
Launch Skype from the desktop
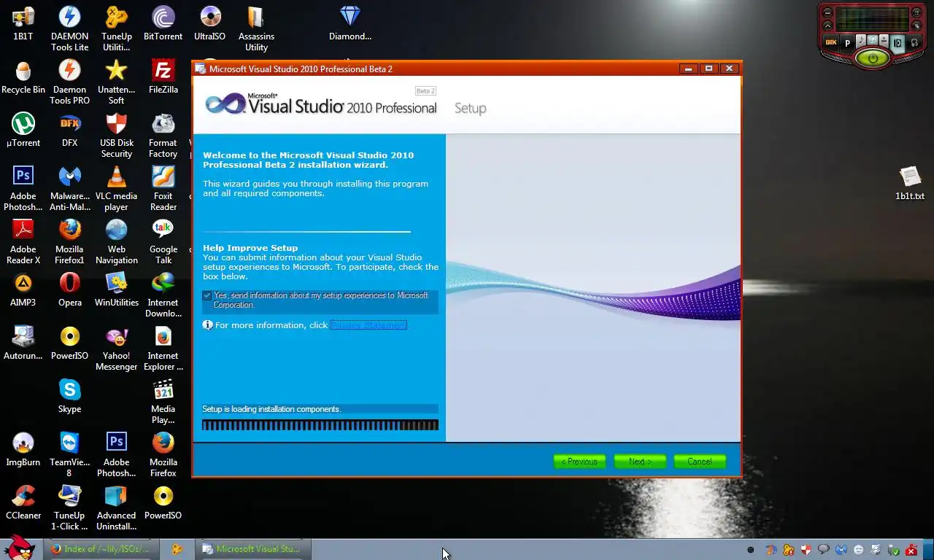[70, 396]
